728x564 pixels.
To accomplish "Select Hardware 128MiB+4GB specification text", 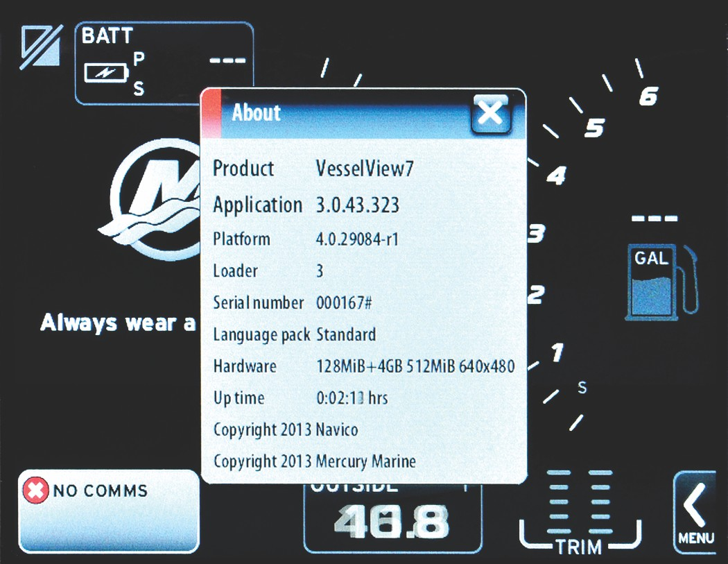I will coord(415,366).
